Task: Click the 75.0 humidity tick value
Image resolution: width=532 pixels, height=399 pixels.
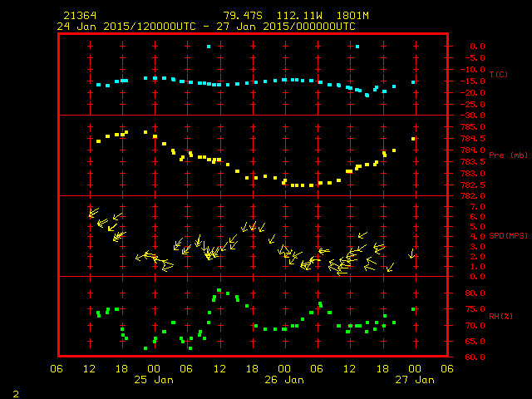Action: tap(475, 309)
